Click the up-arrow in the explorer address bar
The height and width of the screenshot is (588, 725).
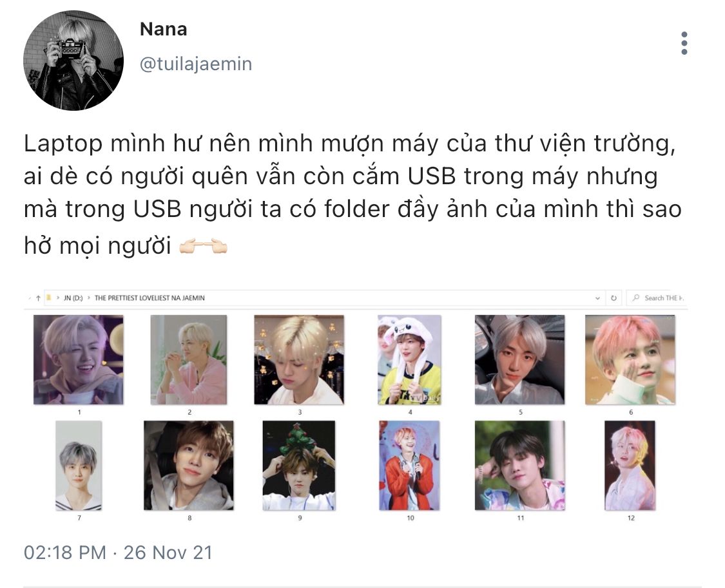click(39, 298)
